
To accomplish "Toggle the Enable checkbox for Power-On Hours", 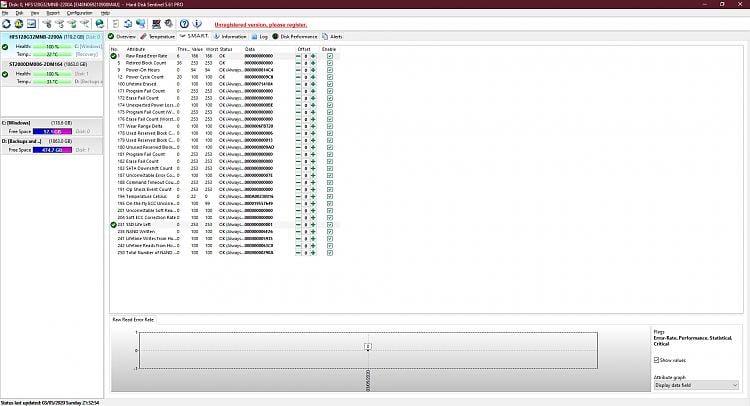I will click(x=330, y=70).
